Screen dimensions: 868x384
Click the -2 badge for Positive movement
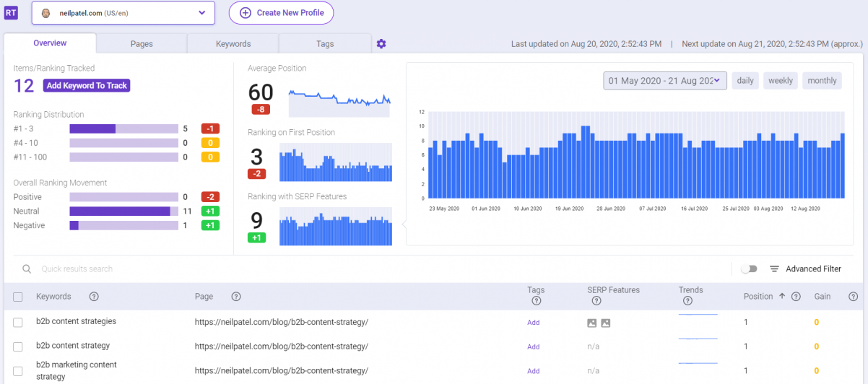click(x=210, y=197)
